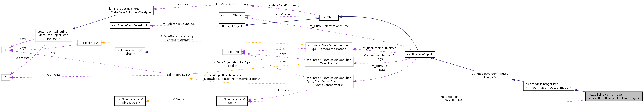Select the itk::CollidingFrontsImageFilter node
The height and width of the screenshot is (107, 644).
(614, 96)
